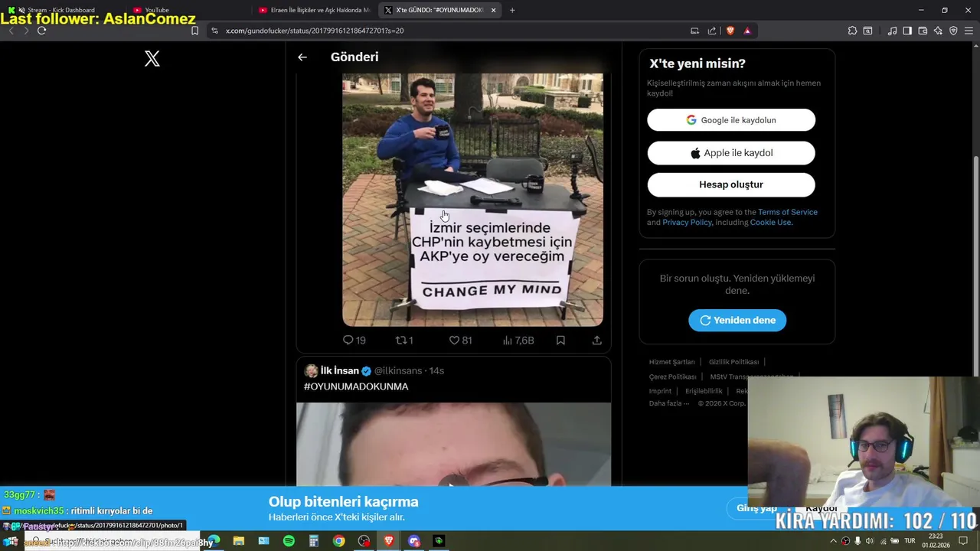Open the Gizlilik Politikası footer link
The width and height of the screenshot is (980, 551).
(x=733, y=362)
